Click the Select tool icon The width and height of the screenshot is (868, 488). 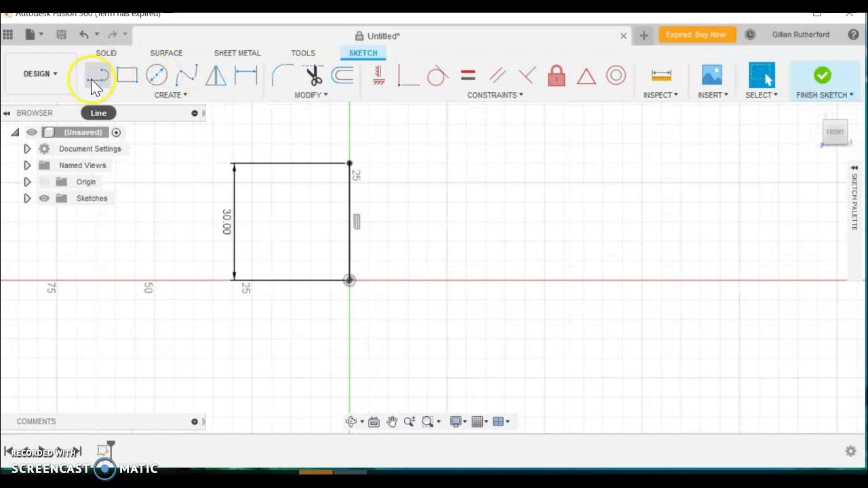(762, 75)
